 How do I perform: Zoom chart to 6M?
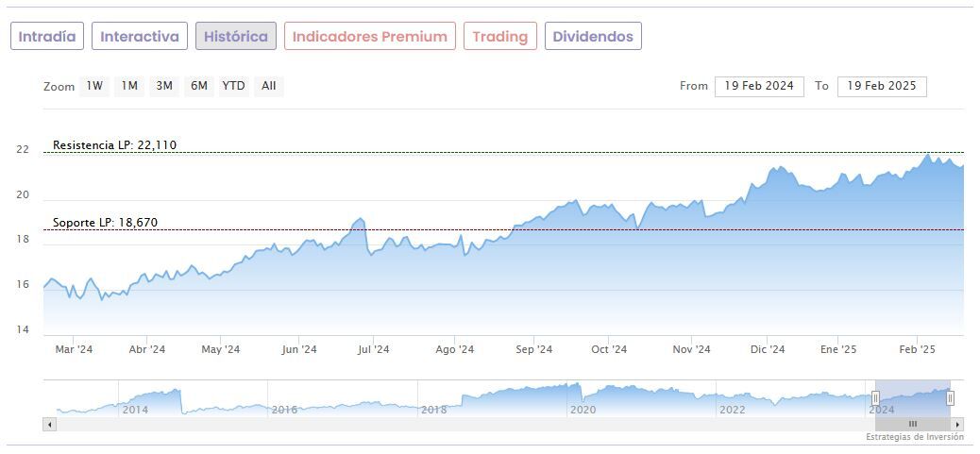(x=198, y=86)
